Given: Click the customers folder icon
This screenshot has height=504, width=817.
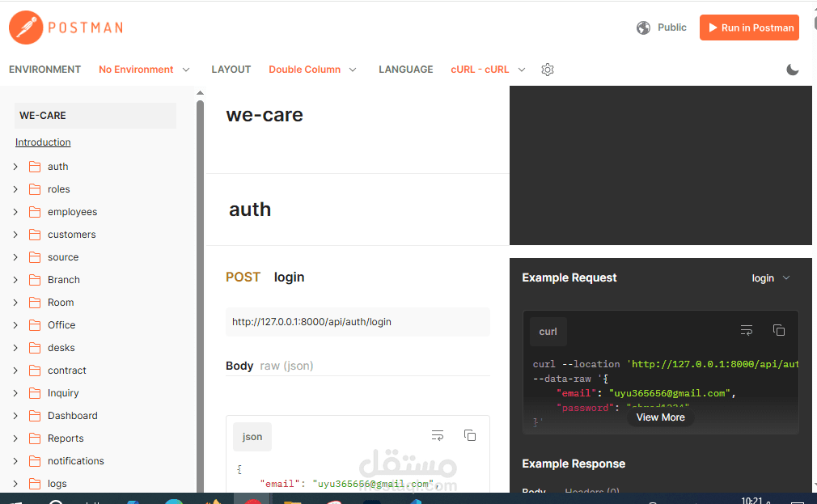Looking at the screenshot, I should pos(35,235).
